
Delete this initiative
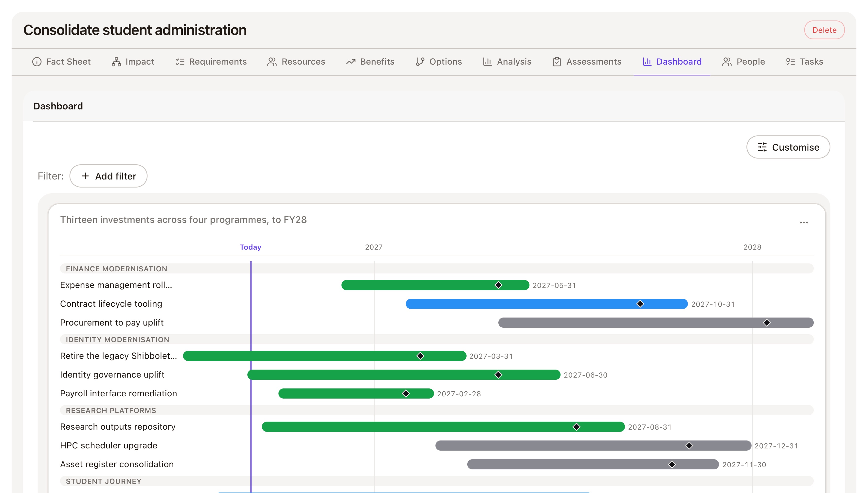[x=824, y=30]
